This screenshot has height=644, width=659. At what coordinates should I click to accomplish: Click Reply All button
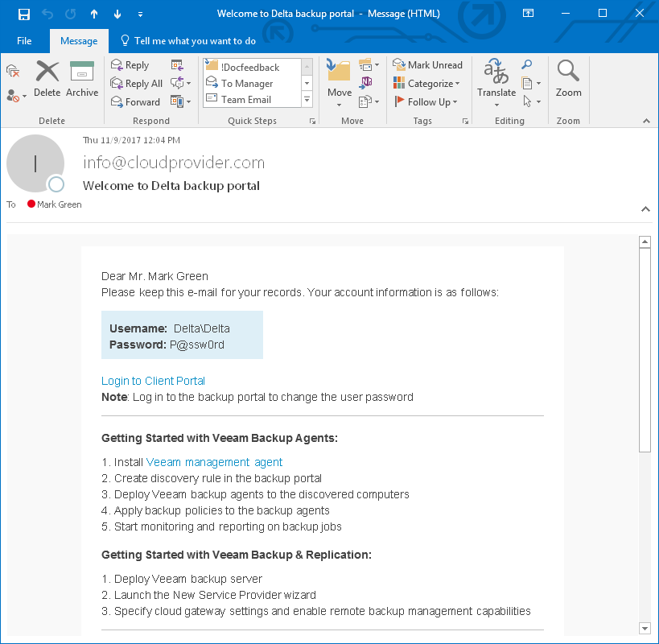click(136, 83)
